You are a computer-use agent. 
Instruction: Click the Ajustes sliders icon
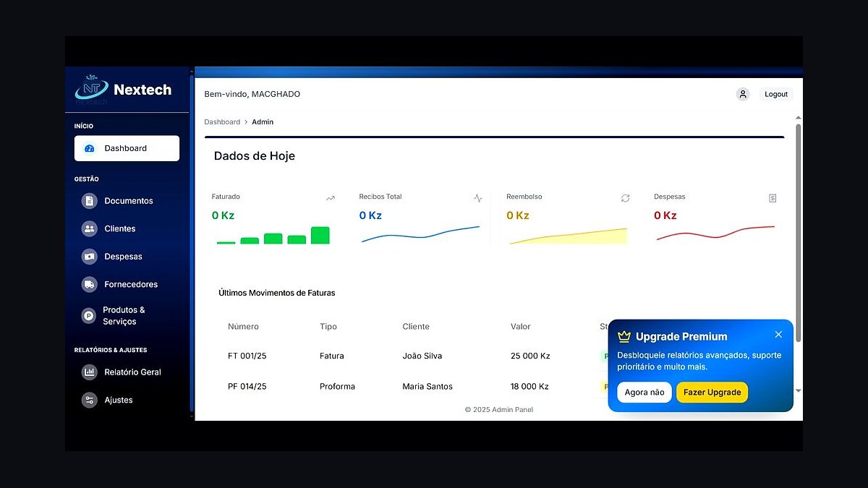90,400
